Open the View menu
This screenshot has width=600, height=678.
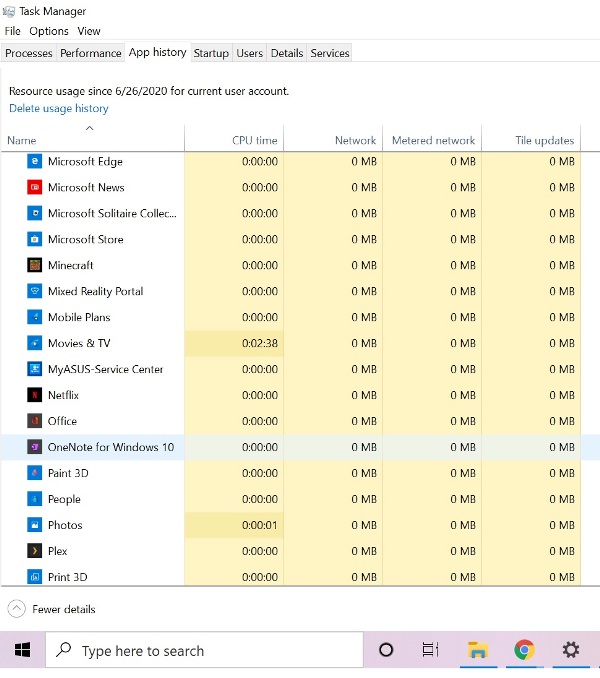(x=89, y=31)
